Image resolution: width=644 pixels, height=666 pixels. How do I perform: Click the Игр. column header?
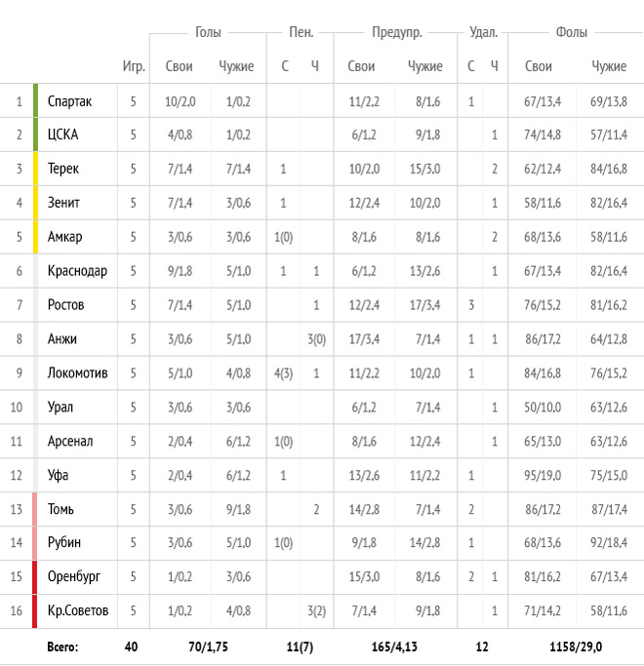[x=134, y=66]
